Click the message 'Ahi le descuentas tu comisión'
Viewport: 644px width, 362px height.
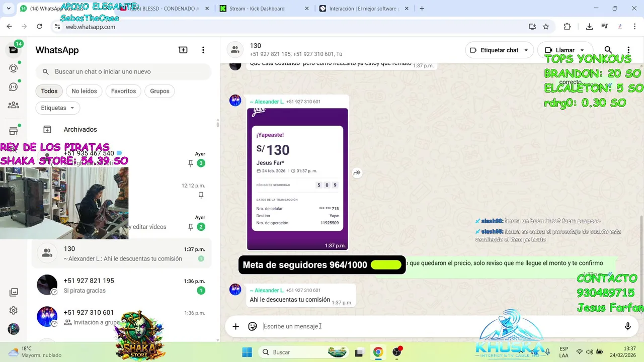(290, 300)
